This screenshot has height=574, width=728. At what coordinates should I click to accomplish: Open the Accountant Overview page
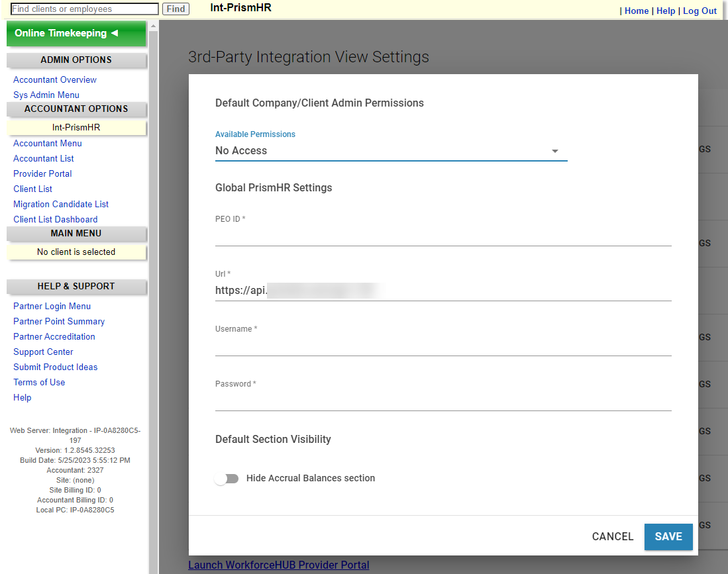[55, 79]
